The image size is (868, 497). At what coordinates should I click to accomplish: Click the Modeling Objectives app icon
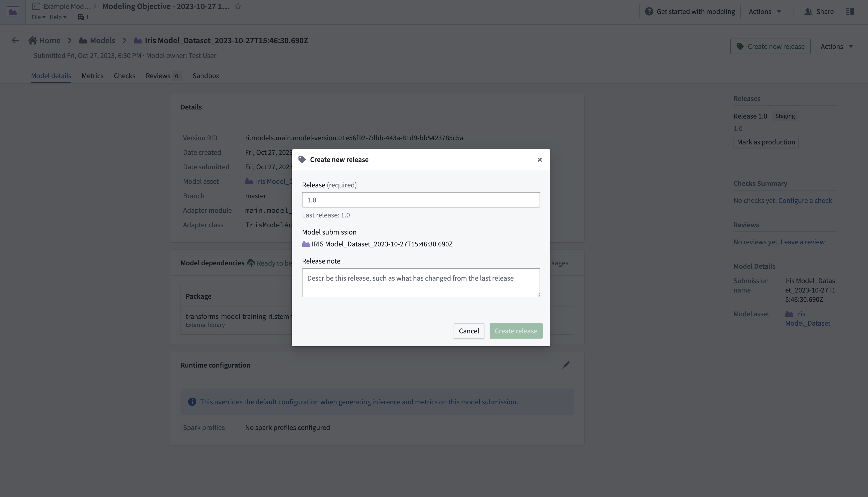click(x=13, y=12)
